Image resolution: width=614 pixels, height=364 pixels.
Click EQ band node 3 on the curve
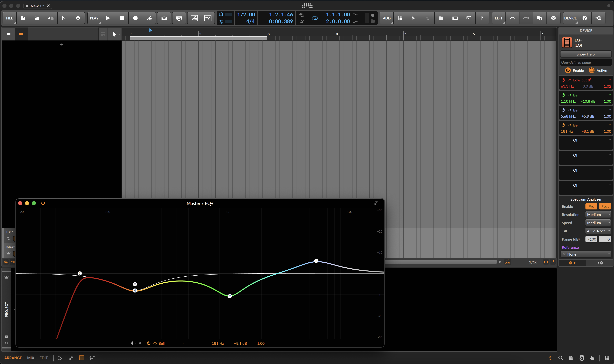(x=316, y=261)
